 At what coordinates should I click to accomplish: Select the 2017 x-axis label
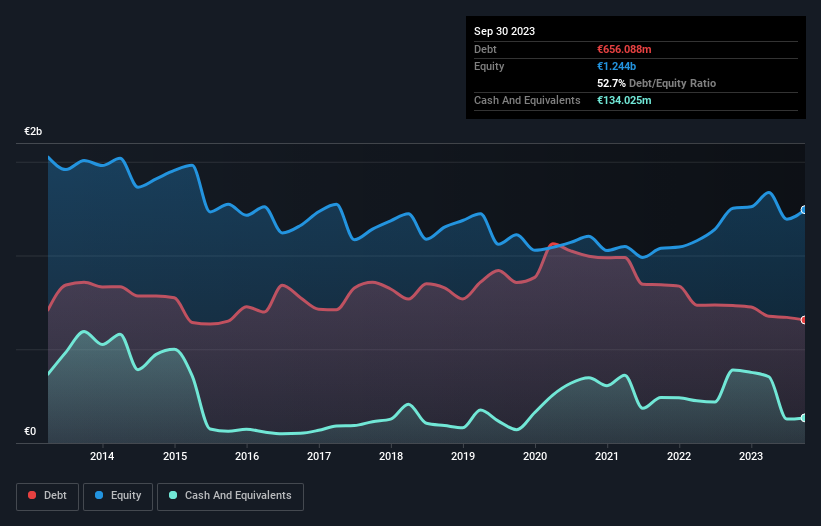point(319,456)
